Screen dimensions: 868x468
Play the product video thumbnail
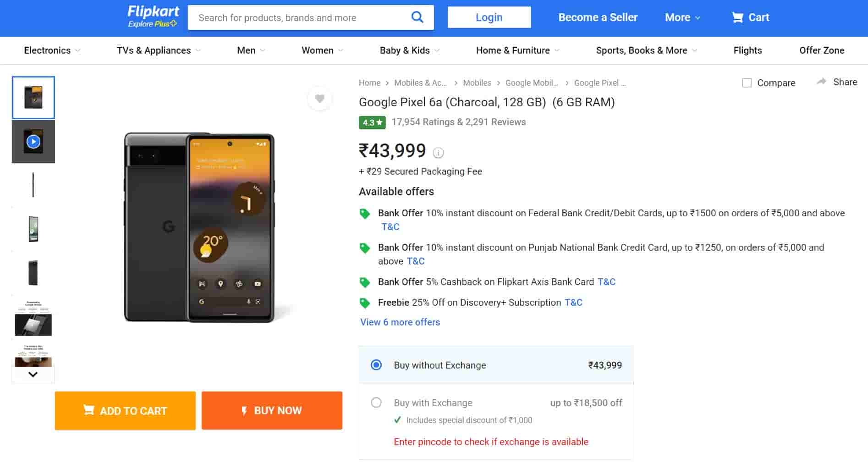pos(33,142)
